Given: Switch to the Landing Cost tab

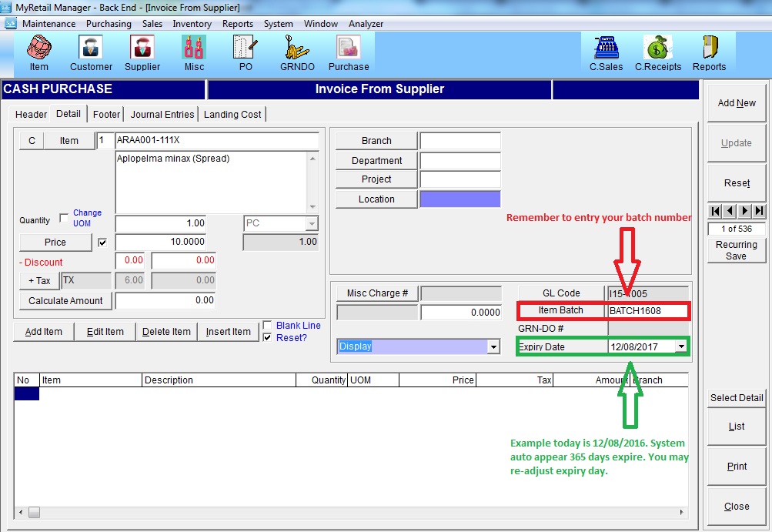Looking at the screenshot, I should 232,115.
